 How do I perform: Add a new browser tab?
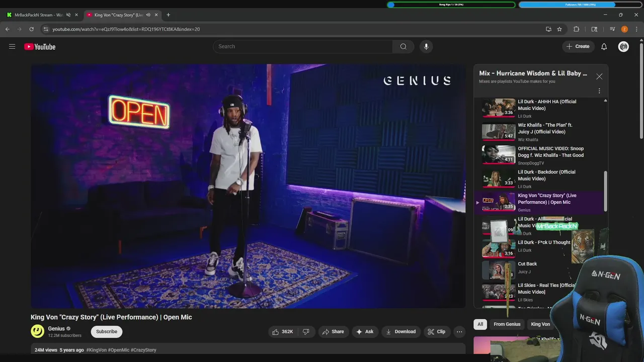point(168,15)
